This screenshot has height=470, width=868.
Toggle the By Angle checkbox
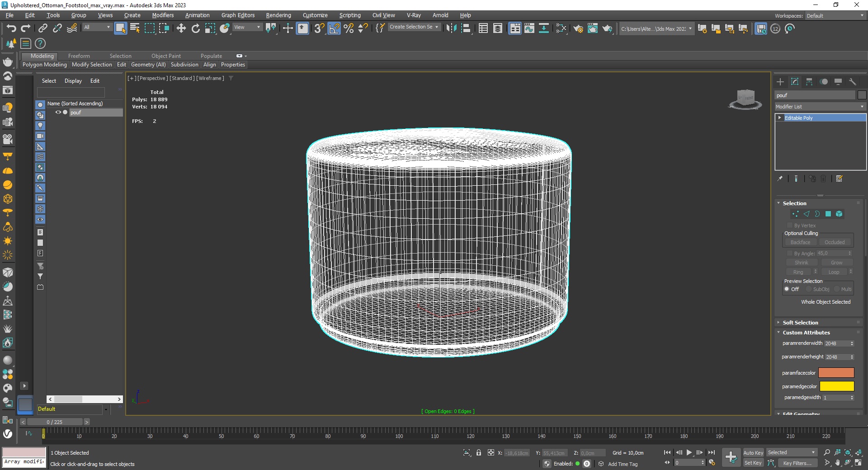(x=790, y=254)
